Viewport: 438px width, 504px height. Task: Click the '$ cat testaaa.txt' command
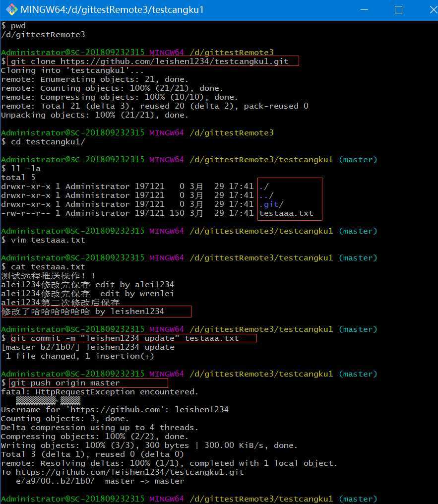pos(43,267)
